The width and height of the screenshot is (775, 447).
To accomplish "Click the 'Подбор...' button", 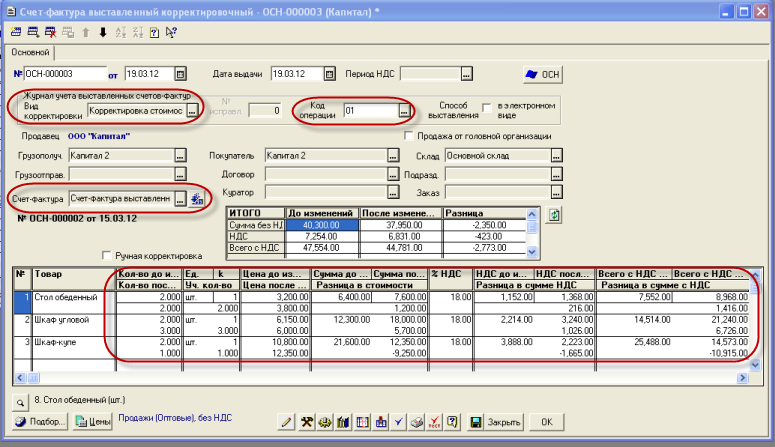I will 41,422.
